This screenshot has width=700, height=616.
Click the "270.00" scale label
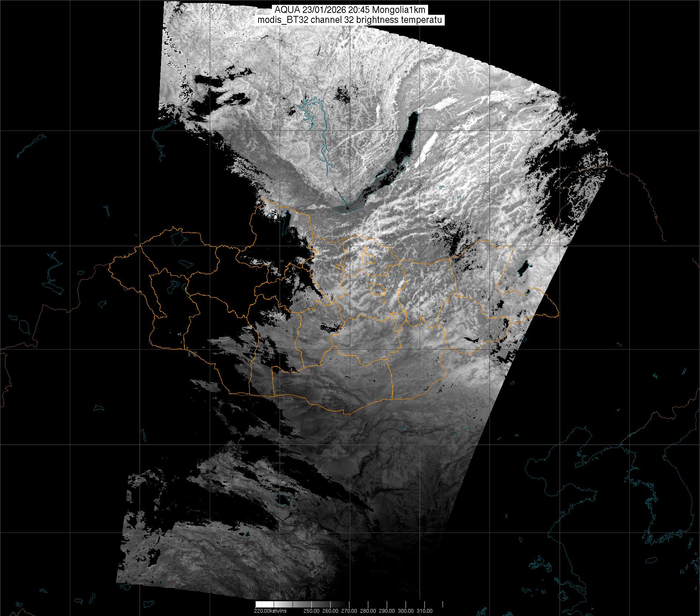pos(349,611)
